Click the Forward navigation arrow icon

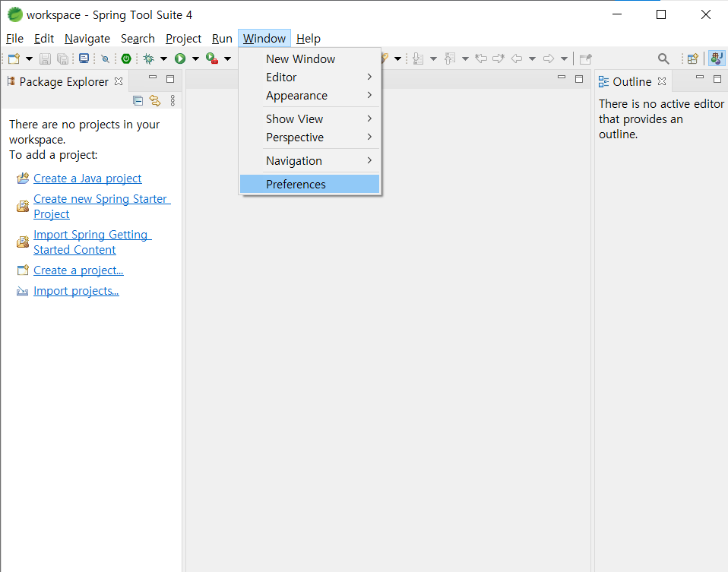549,58
